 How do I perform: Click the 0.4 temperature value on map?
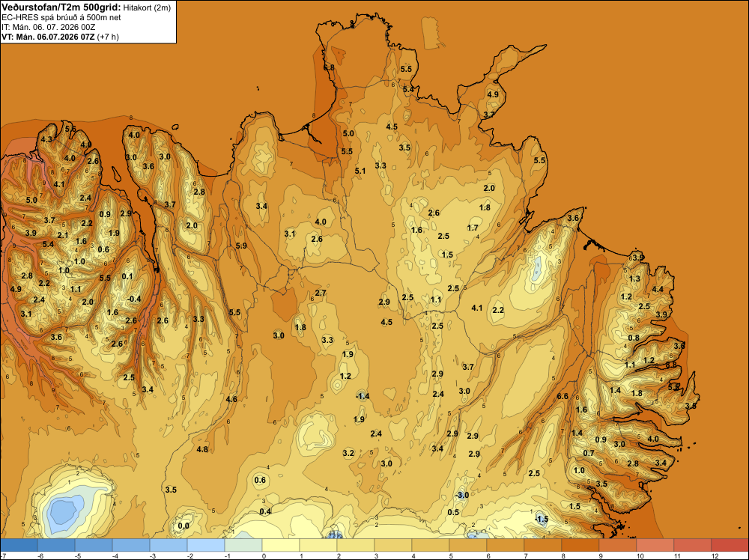(x=265, y=512)
